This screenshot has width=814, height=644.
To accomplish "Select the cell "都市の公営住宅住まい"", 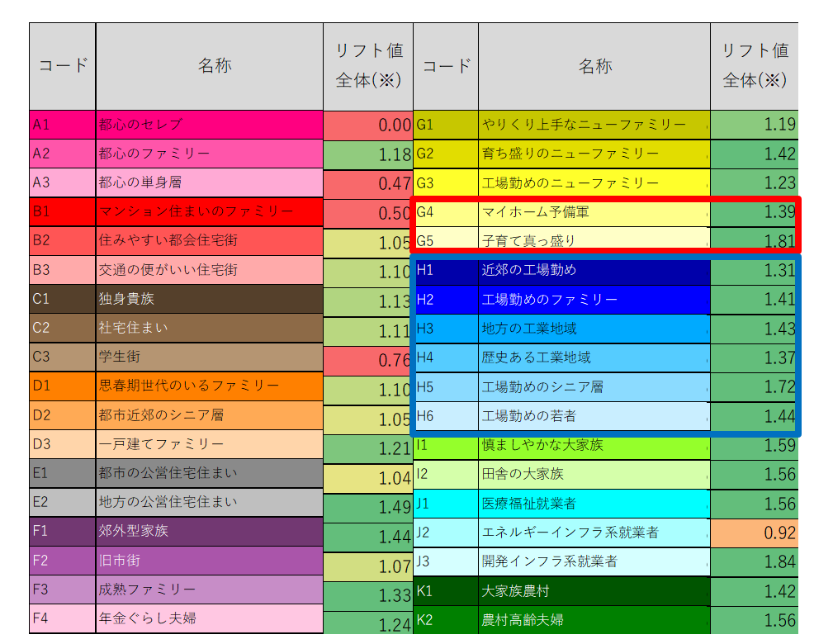I will pos(209,474).
